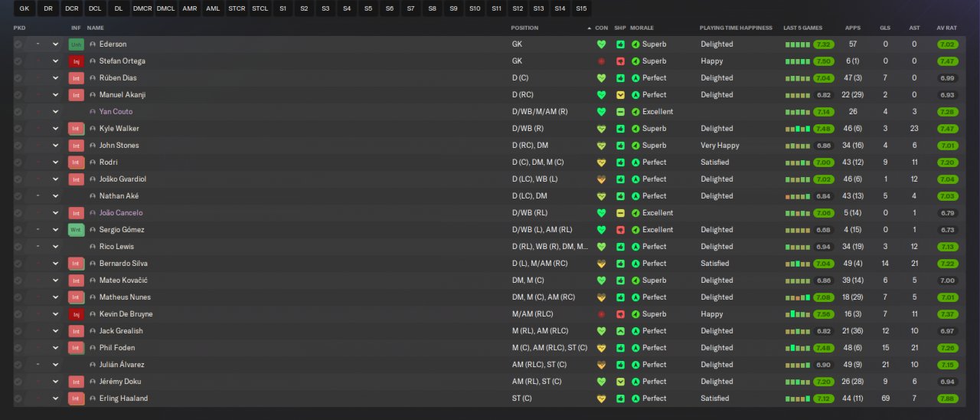Click the person icon beside Rico Lewis
This screenshot has width=980, height=420.
(x=93, y=247)
